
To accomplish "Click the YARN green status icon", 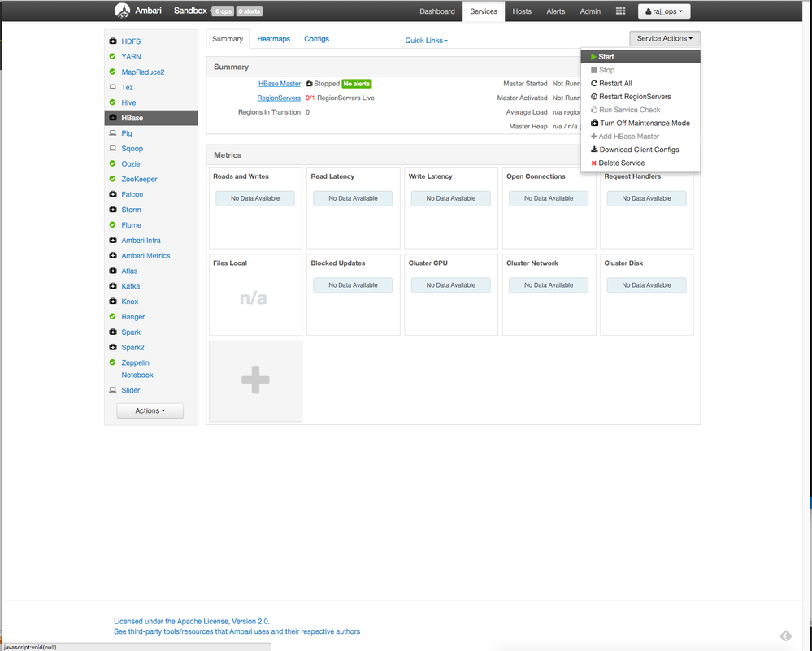I will [112, 56].
